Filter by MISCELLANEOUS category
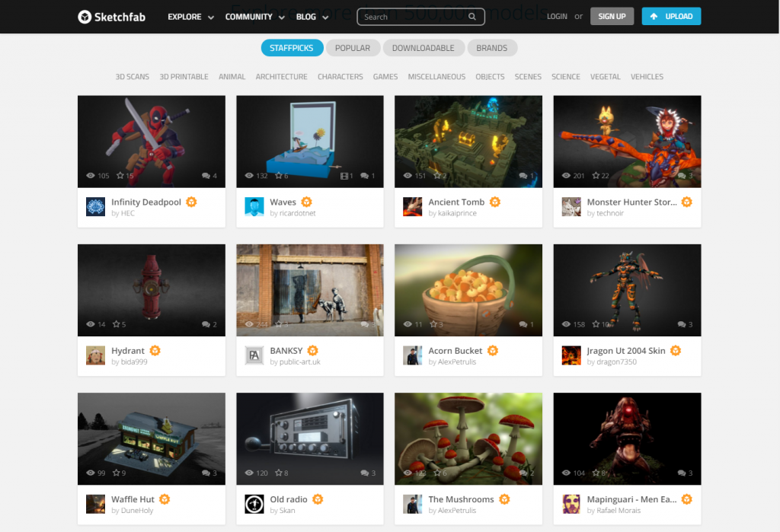 click(x=436, y=77)
